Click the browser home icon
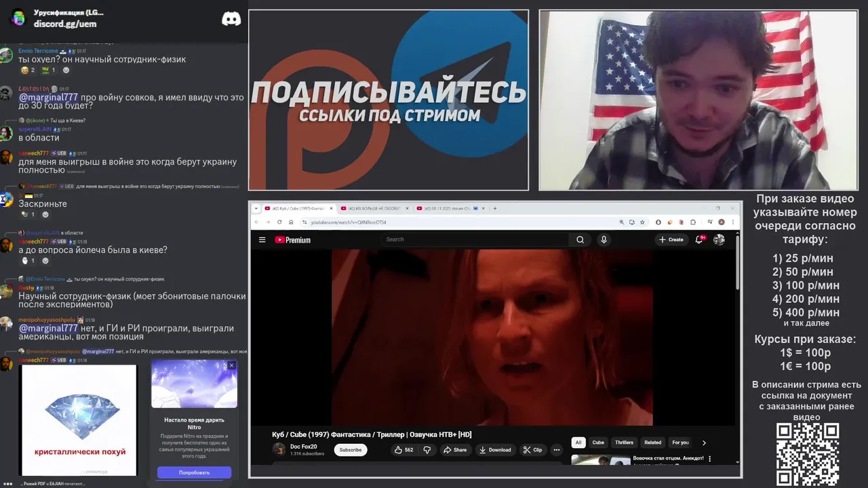This screenshot has height=488, width=868. [x=291, y=222]
